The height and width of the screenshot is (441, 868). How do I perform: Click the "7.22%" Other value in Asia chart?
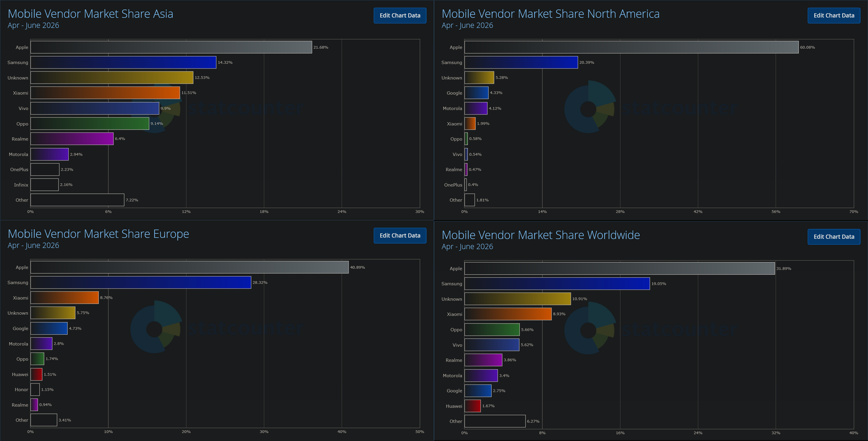tap(132, 200)
